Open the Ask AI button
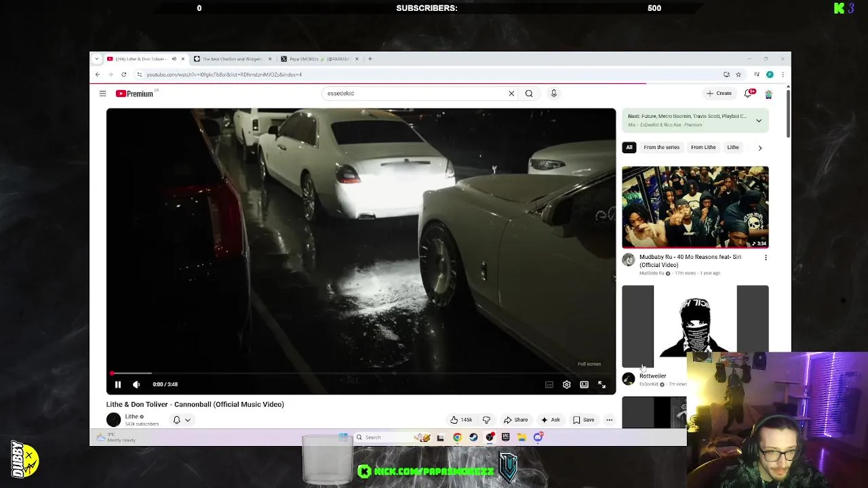The image size is (868, 488). 551,420
